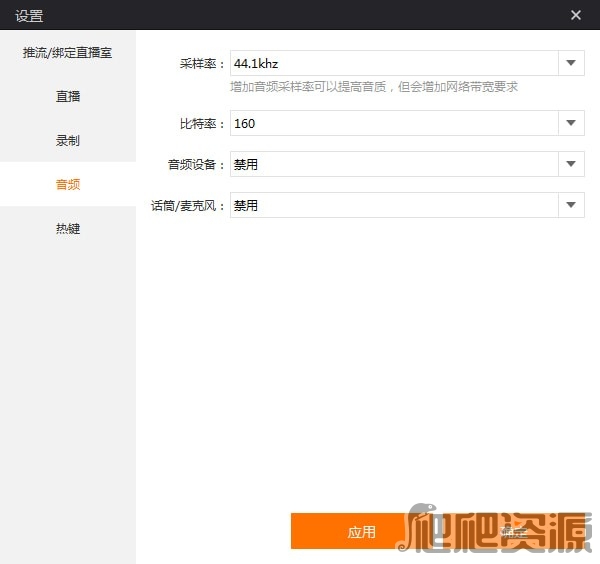Expand the 话筒/麦克风 dropdown arrow
600x564 pixels.
[x=571, y=205]
